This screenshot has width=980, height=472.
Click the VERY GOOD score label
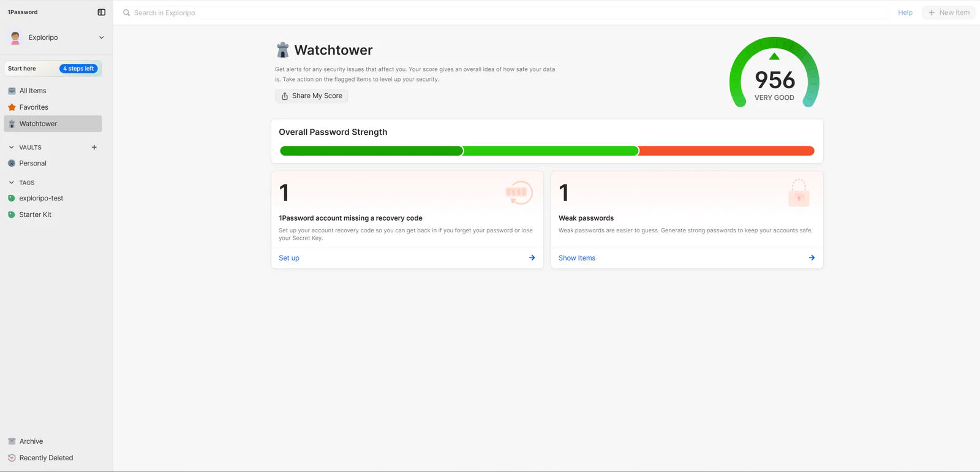pos(774,97)
